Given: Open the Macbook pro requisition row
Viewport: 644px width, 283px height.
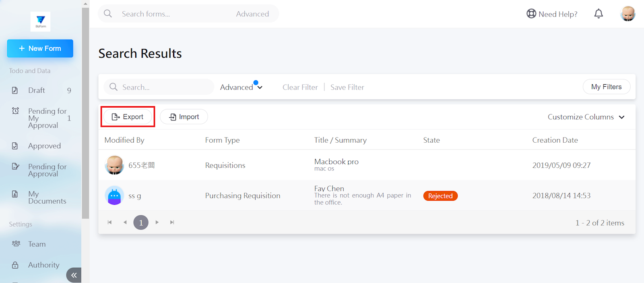Looking at the screenshot, I should (336, 165).
